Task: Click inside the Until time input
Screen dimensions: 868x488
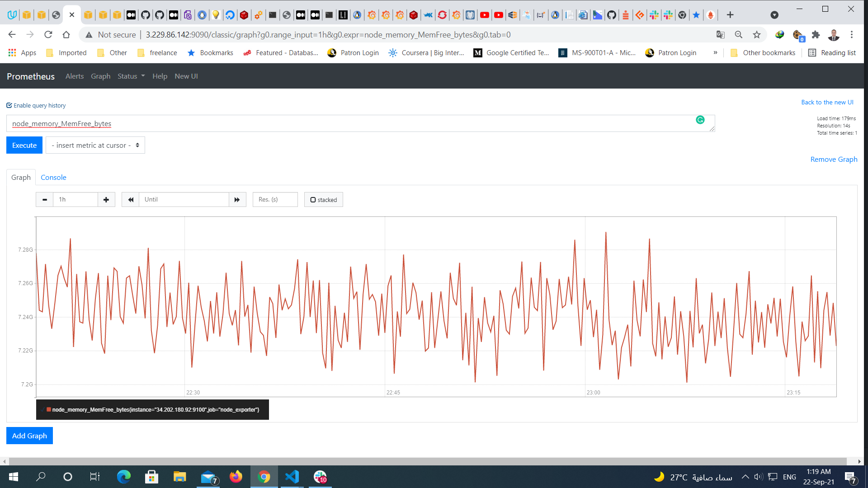Action: click(x=184, y=199)
